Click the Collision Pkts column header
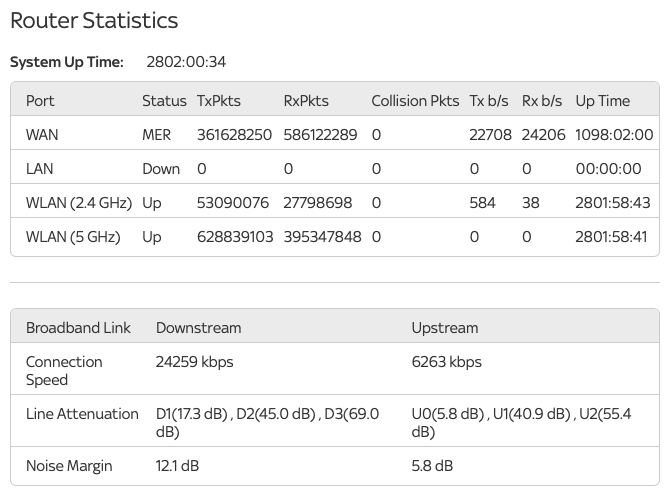669x496 pixels. click(x=415, y=101)
